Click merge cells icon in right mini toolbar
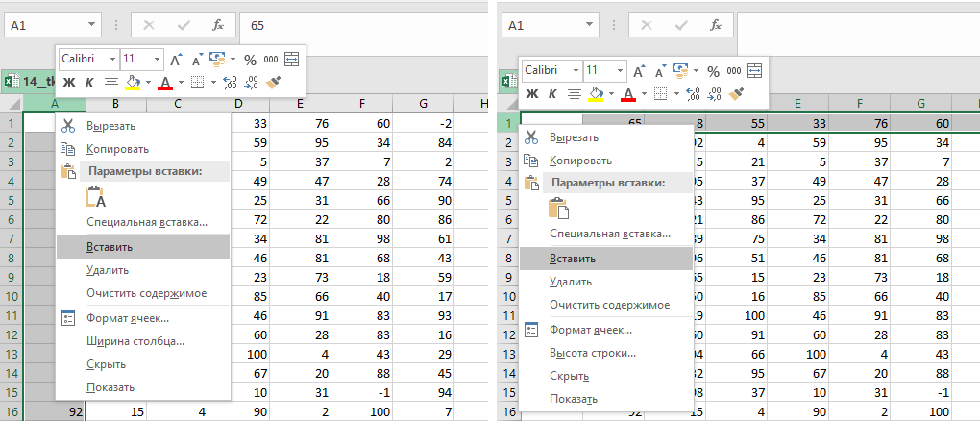 pyautogui.click(x=754, y=70)
